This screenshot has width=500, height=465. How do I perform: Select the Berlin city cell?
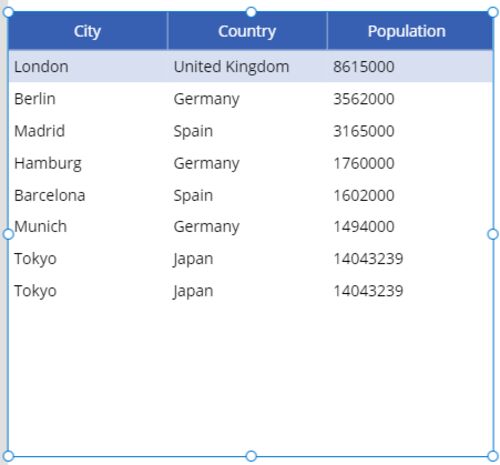pos(35,99)
